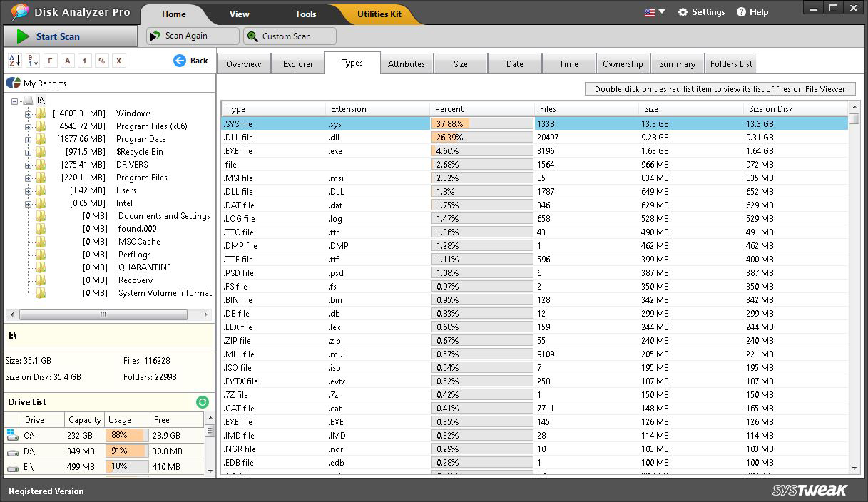
Task: Open the Explorer tab
Action: (298, 63)
